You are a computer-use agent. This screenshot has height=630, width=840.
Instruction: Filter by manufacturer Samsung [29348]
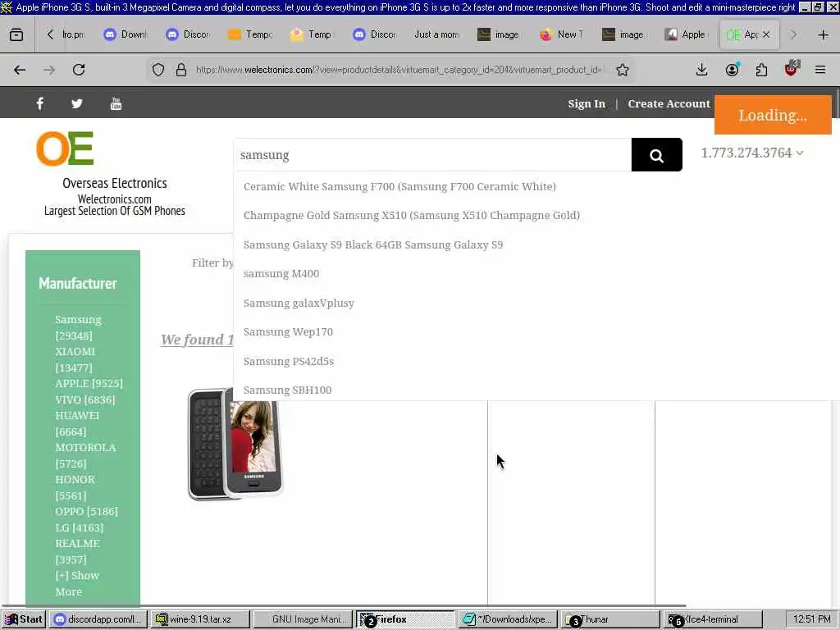[x=78, y=327]
